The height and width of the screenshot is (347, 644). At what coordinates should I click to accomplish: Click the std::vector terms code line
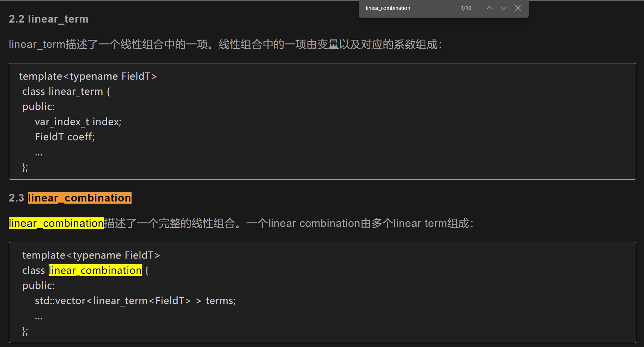click(135, 300)
